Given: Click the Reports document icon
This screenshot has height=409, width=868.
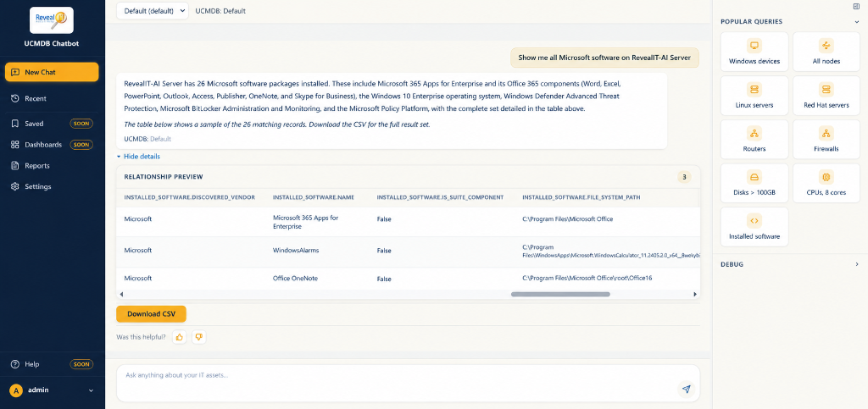Looking at the screenshot, I should (15, 166).
